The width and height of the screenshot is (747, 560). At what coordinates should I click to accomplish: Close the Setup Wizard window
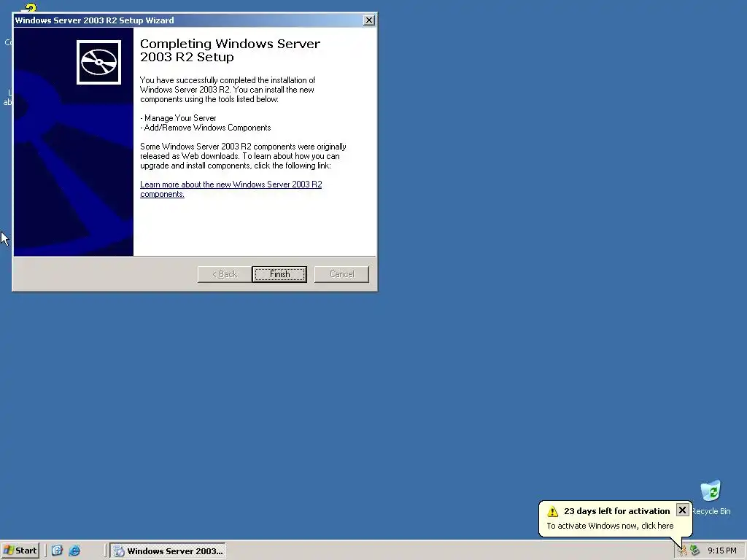coord(368,20)
